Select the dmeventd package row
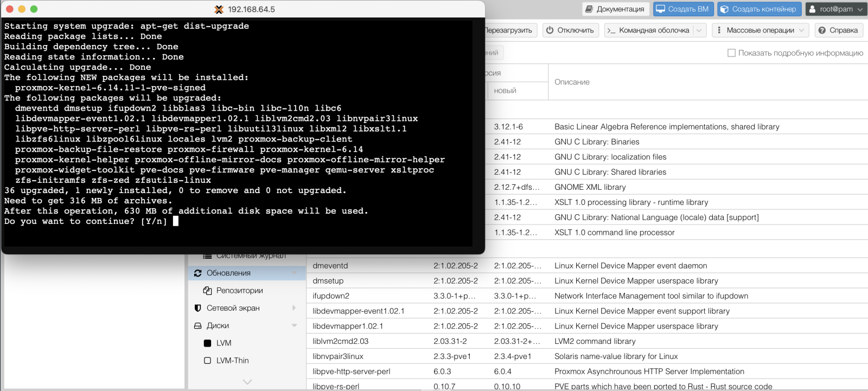 click(x=587, y=266)
